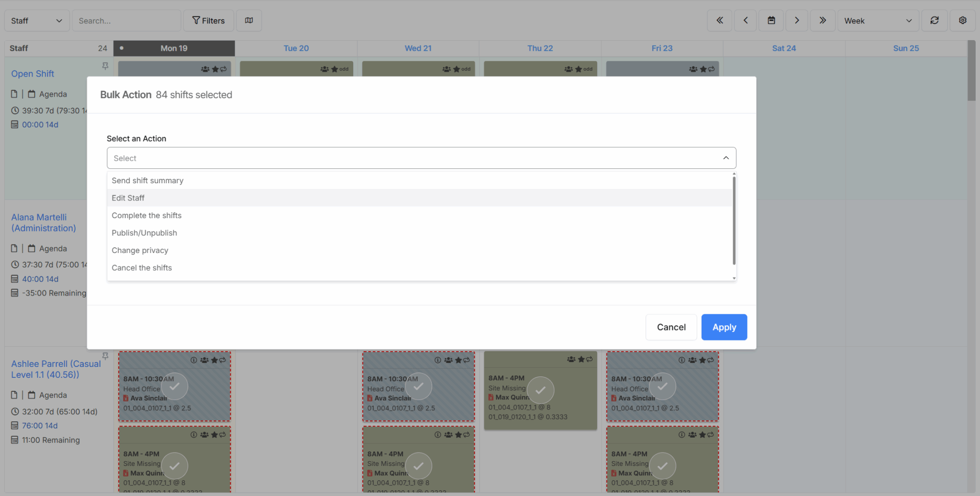Open the Open Shift link
Viewport: 980px width, 496px height.
(x=33, y=74)
